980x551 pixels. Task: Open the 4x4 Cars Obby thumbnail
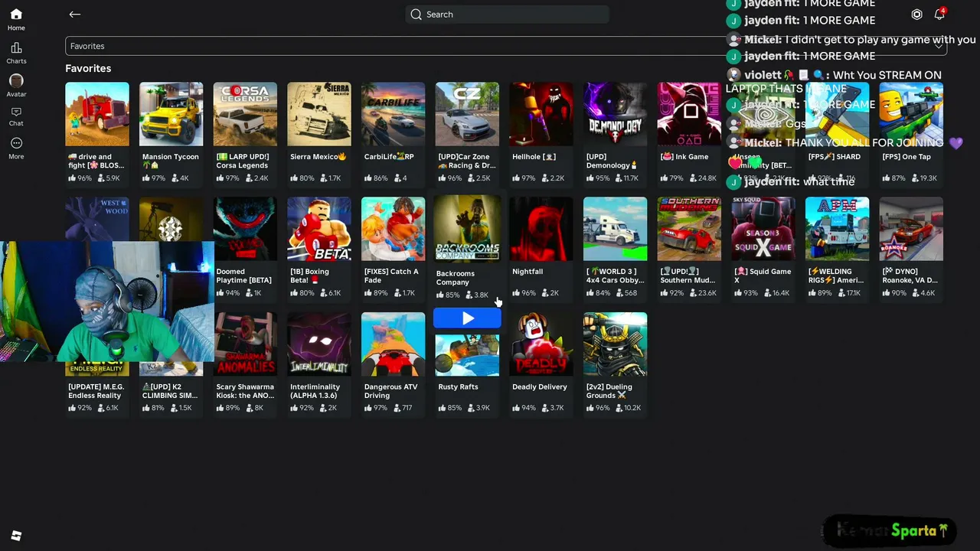[x=616, y=229]
